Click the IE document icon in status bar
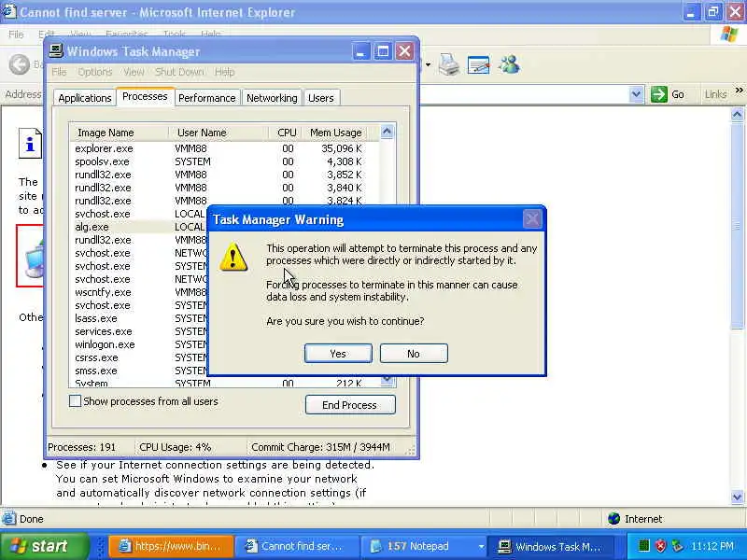 8,518
